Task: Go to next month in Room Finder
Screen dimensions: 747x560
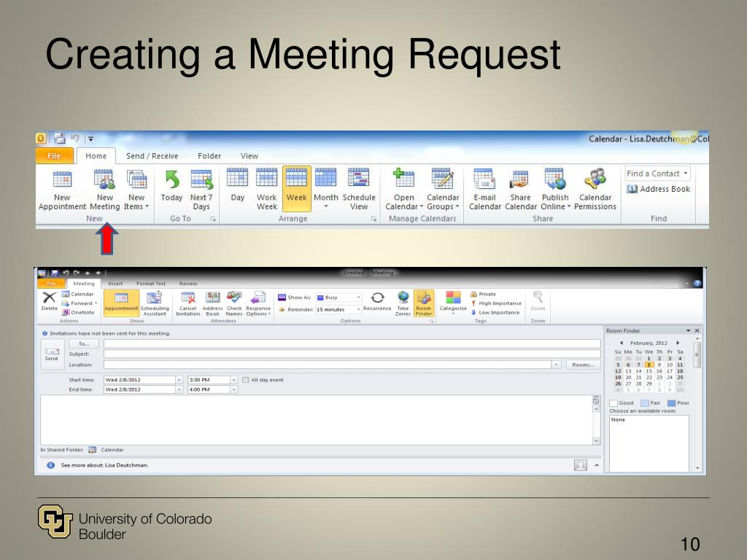Action: click(x=678, y=343)
